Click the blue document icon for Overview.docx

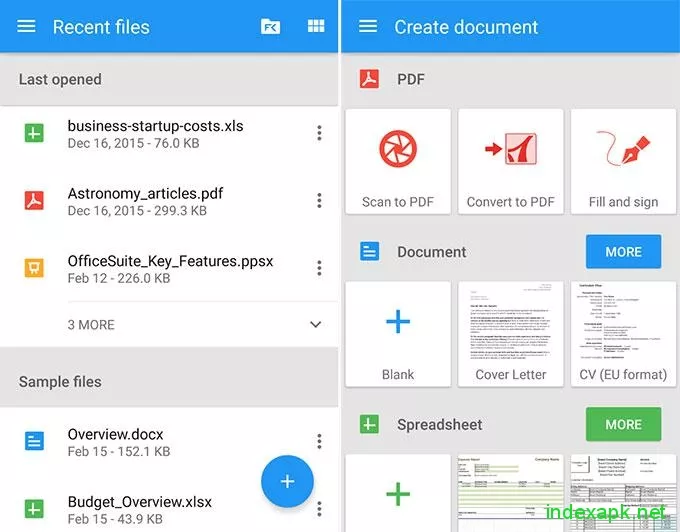coord(34,441)
